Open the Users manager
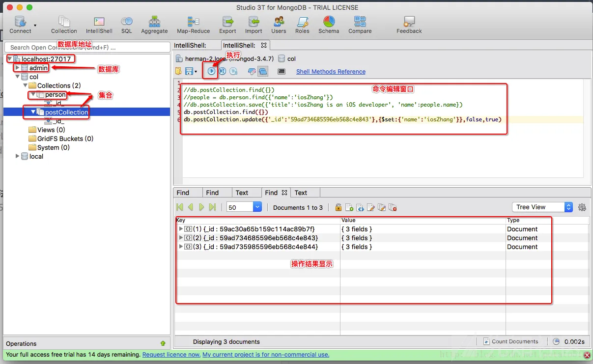This screenshot has width=593, height=364. (279, 25)
